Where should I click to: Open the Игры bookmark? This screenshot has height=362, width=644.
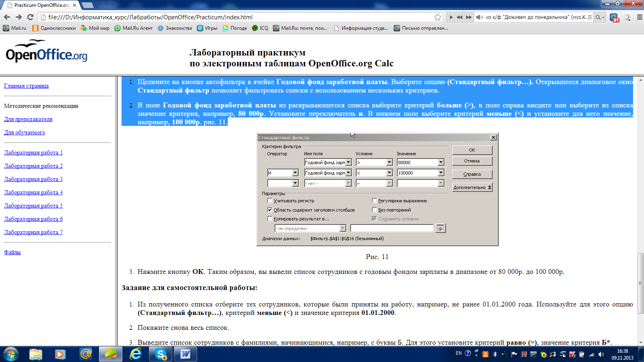pos(207,28)
